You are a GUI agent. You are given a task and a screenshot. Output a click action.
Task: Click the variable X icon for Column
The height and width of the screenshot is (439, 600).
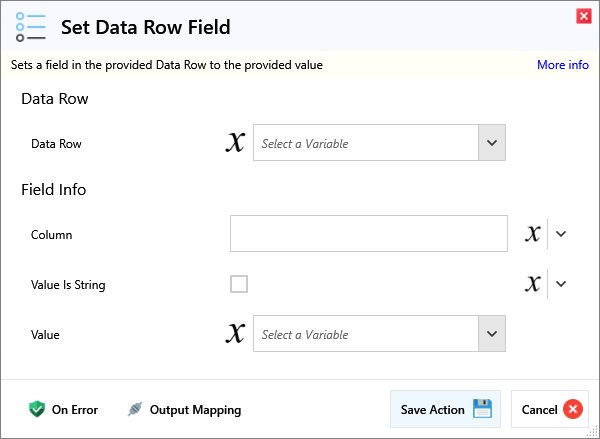click(x=533, y=234)
